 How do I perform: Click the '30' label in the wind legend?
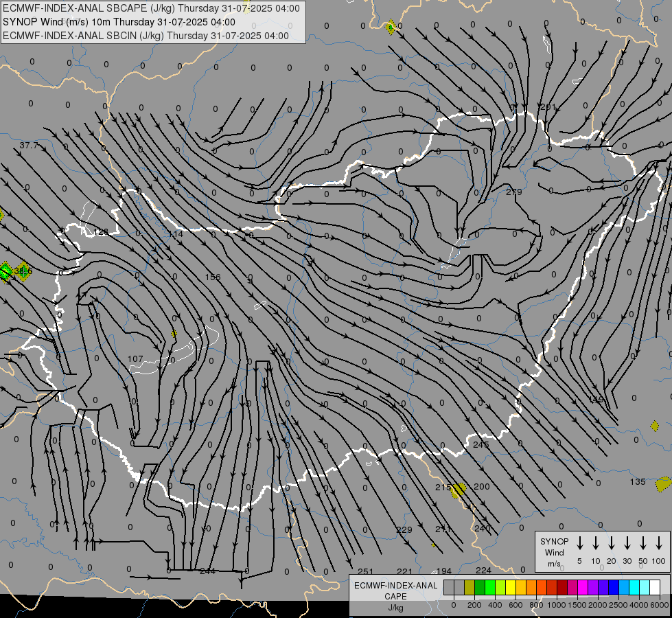(x=627, y=561)
